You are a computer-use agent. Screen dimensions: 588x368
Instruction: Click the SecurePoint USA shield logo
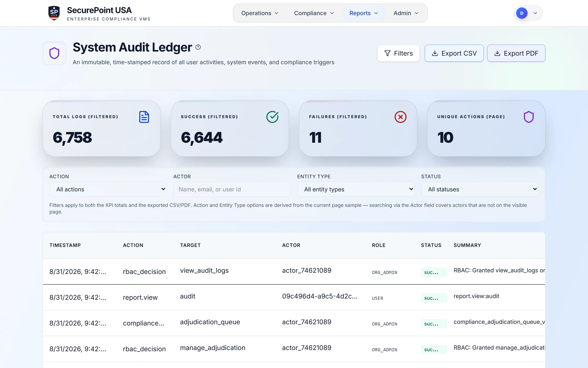pyautogui.click(x=54, y=13)
